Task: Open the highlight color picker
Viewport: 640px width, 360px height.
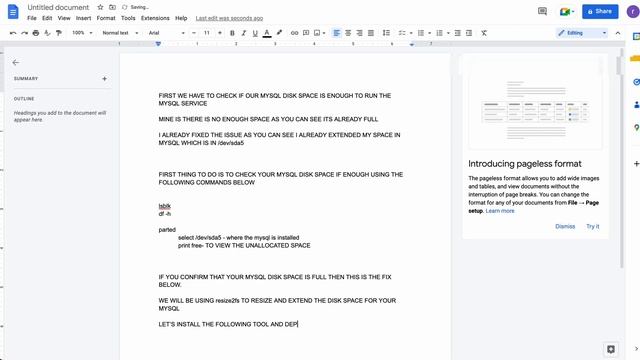Action: pos(279,33)
